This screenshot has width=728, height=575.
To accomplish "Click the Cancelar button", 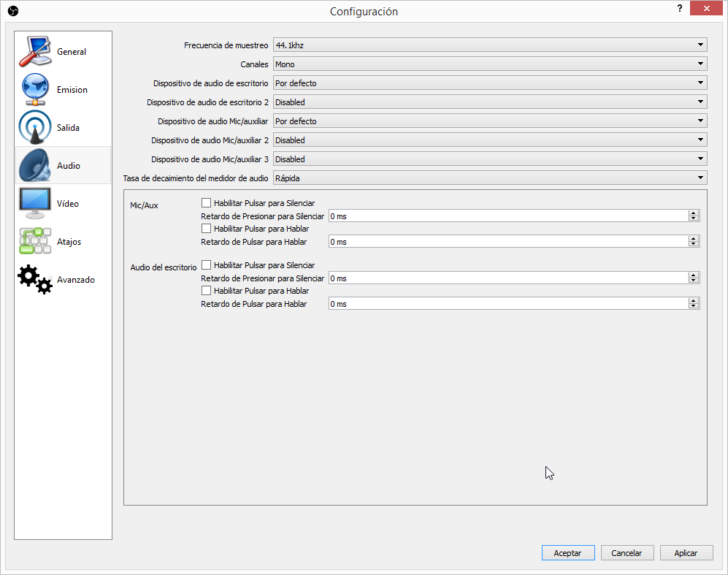I will (x=627, y=552).
